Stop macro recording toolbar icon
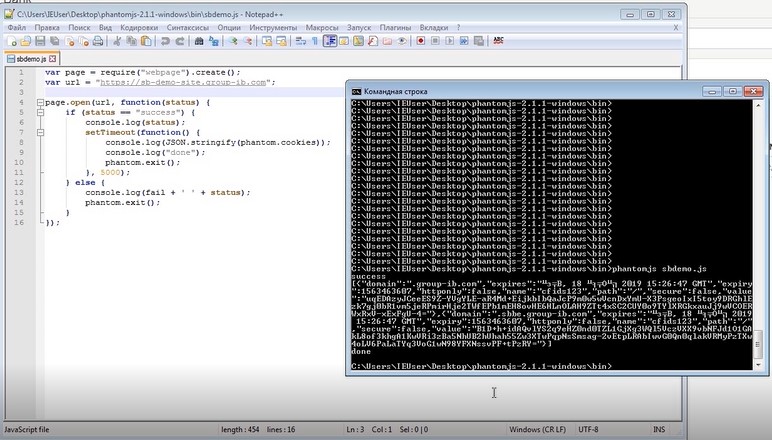 (435, 41)
